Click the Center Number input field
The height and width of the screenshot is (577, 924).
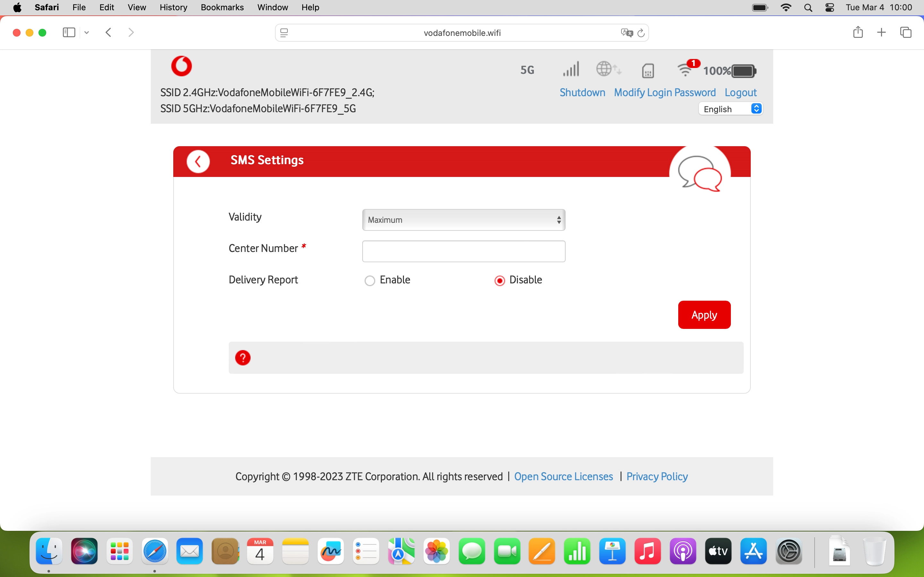pyautogui.click(x=463, y=251)
